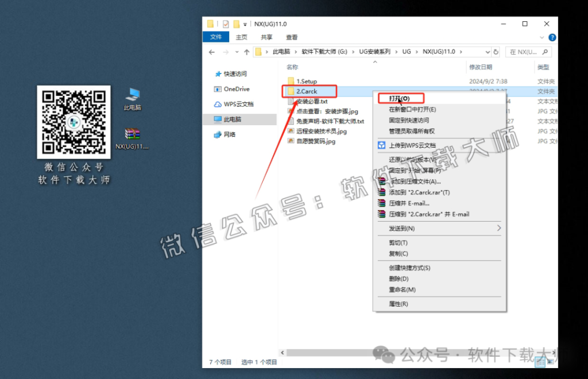The image size is (588, 379).
Task: Click the back arrow in Explorer
Action: click(211, 51)
